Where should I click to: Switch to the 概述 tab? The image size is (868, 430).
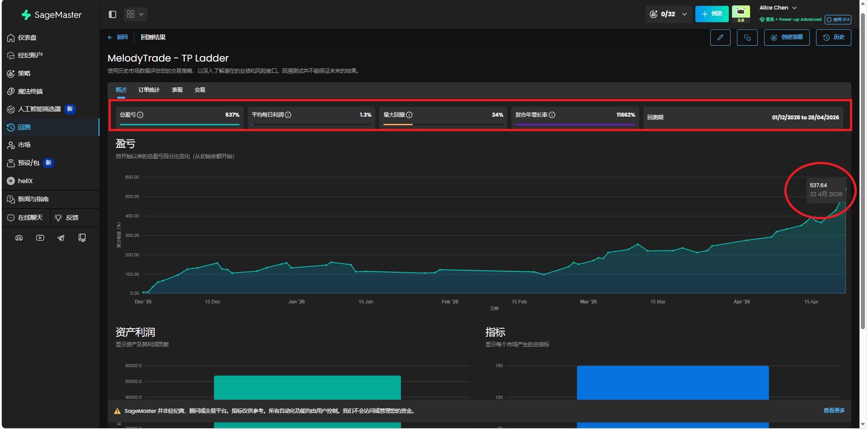[121, 90]
